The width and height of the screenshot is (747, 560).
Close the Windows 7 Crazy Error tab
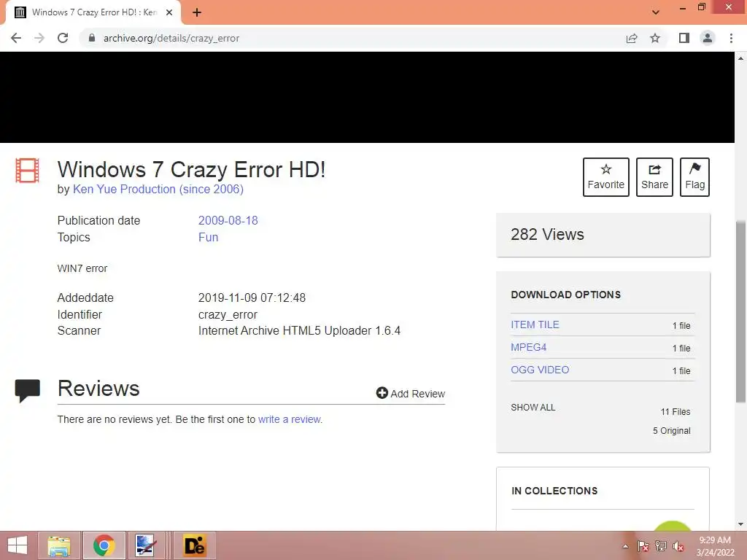click(169, 12)
